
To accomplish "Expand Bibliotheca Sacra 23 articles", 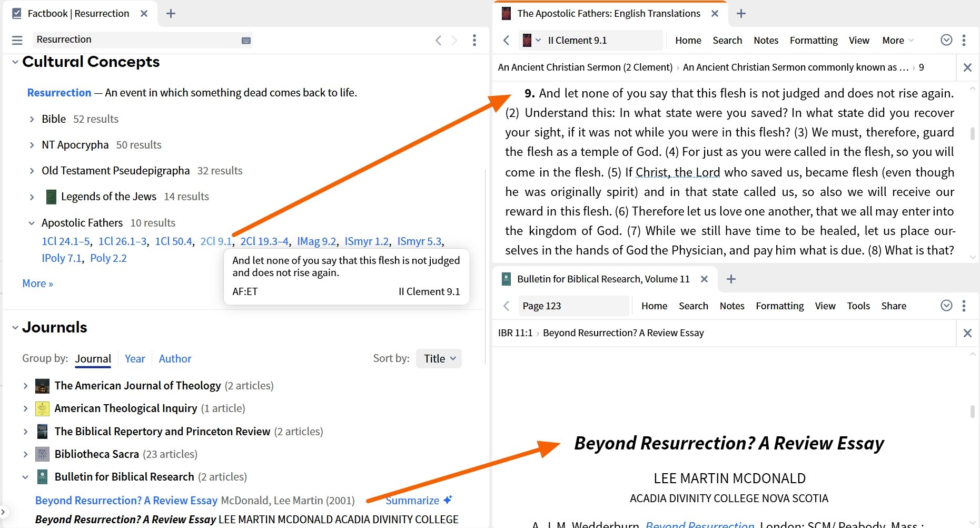I will coord(25,454).
